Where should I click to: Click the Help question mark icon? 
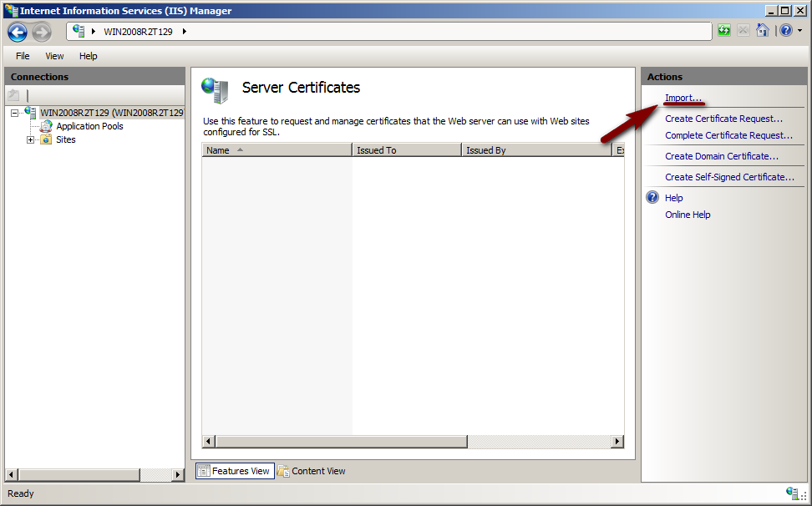pos(784,30)
